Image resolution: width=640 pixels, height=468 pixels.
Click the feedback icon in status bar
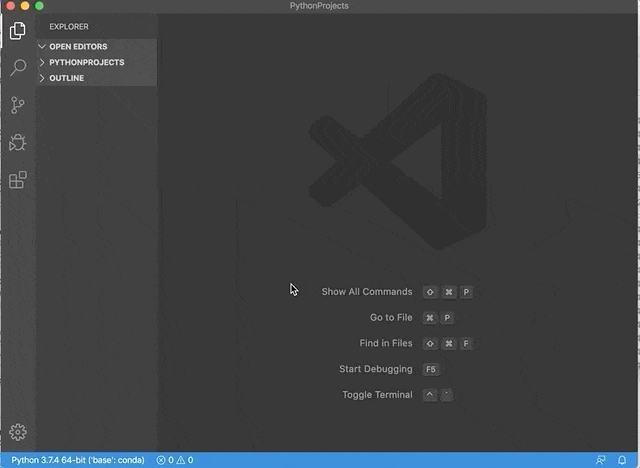(x=601, y=460)
